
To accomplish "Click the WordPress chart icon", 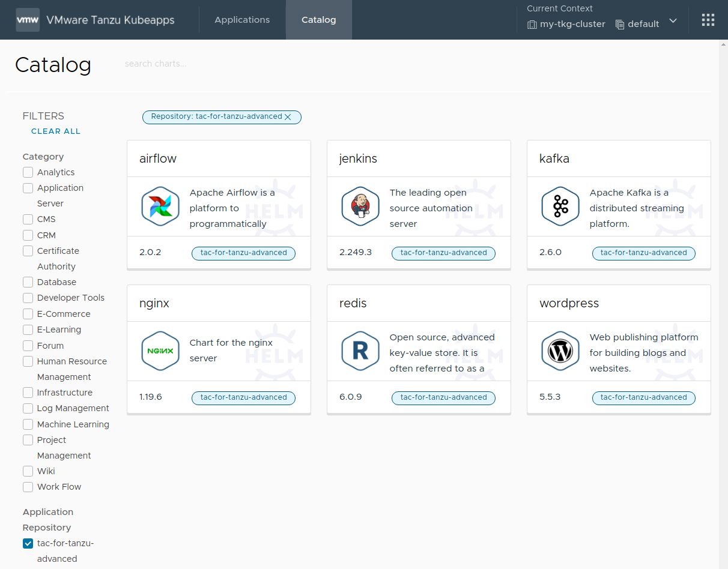I will (560, 351).
